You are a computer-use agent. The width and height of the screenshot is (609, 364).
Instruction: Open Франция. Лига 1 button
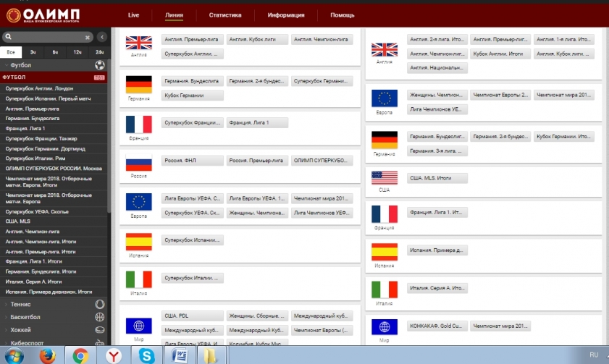pos(257,122)
